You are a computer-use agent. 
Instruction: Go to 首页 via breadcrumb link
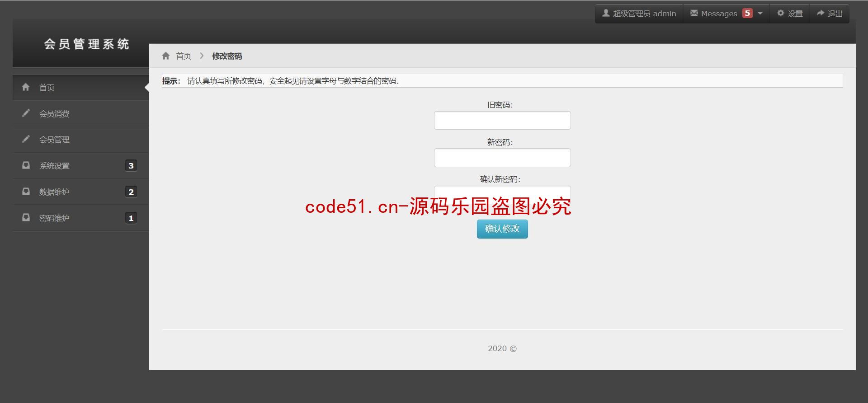pyautogui.click(x=184, y=56)
